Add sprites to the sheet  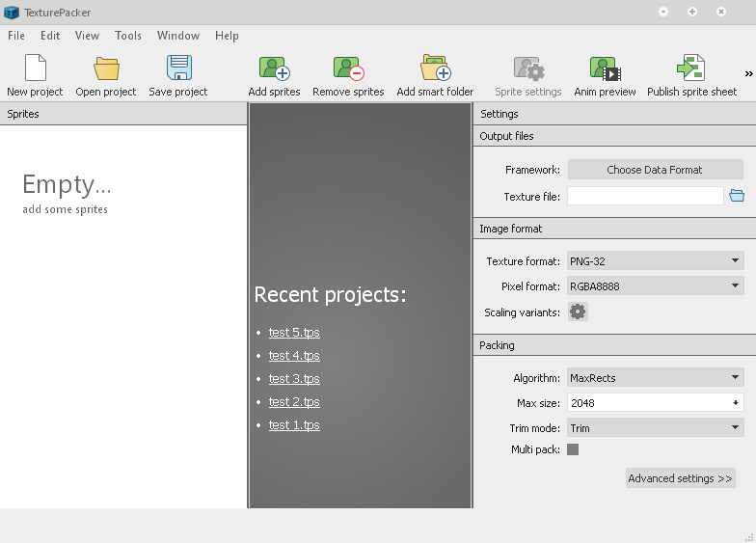[x=274, y=75]
